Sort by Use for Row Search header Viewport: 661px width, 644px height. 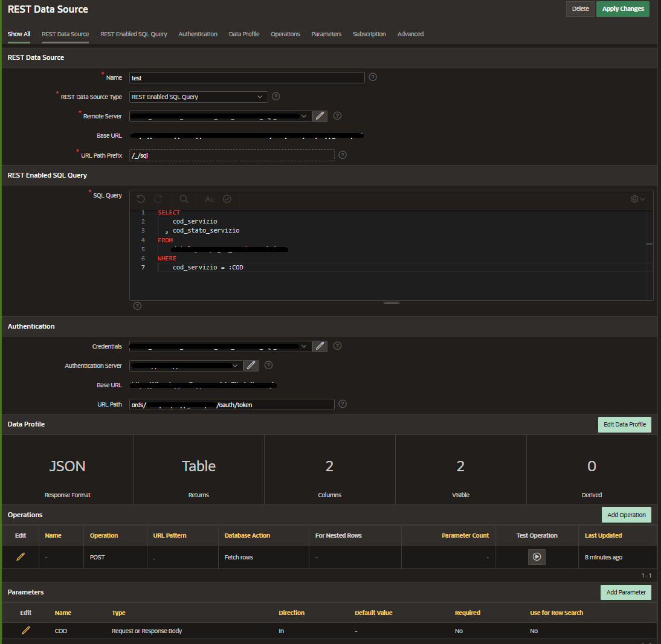pyautogui.click(x=556, y=613)
